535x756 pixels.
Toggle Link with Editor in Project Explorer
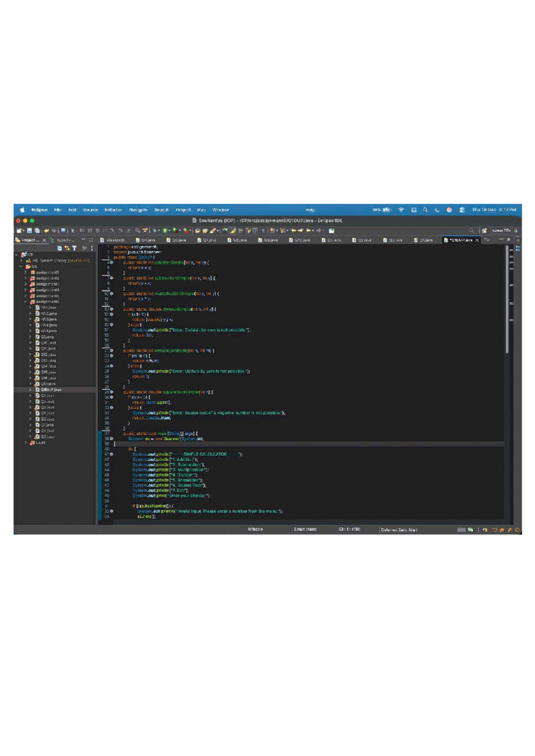coord(67,248)
